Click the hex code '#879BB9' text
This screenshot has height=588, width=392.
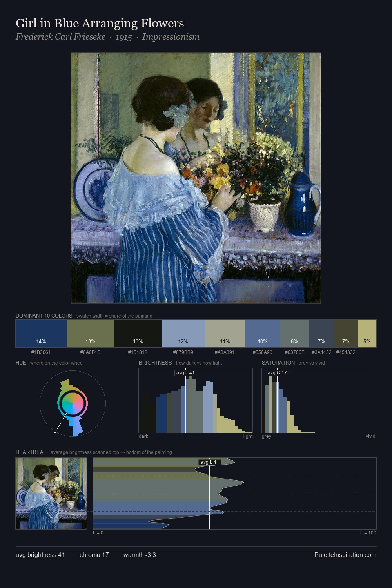[183, 352]
